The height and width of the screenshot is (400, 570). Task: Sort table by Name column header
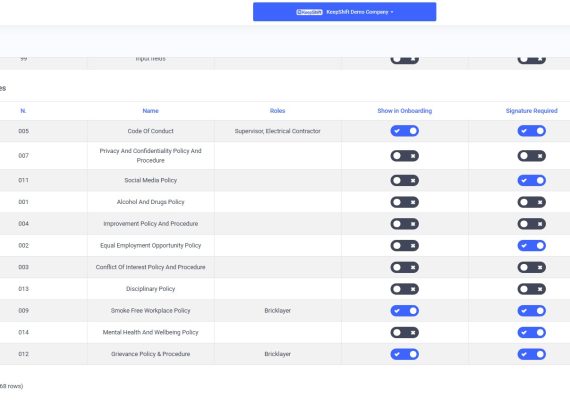[150, 111]
